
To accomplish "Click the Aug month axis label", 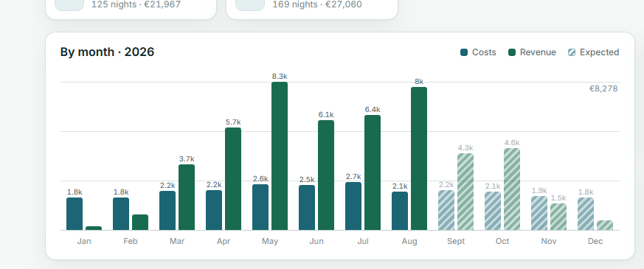I will [409, 242].
